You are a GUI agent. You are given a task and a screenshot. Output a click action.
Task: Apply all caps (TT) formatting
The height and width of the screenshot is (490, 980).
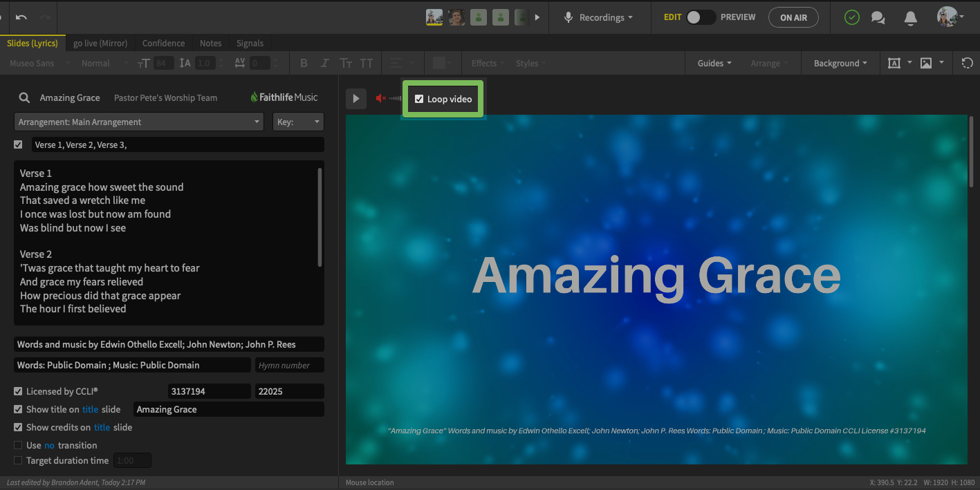[x=367, y=63]
